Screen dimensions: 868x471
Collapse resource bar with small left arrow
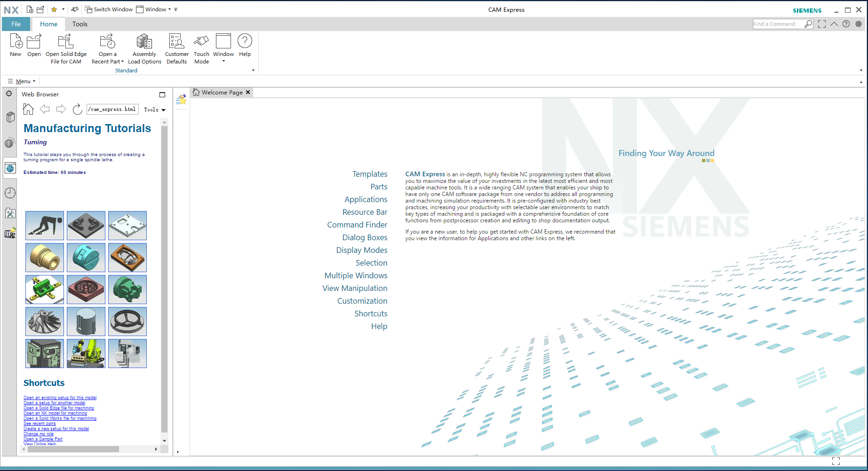(177, 452)
